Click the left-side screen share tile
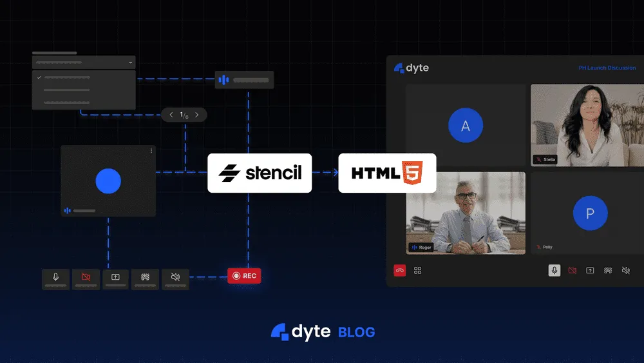Screen dimensions: 644x363 click(x=115, y=279)
